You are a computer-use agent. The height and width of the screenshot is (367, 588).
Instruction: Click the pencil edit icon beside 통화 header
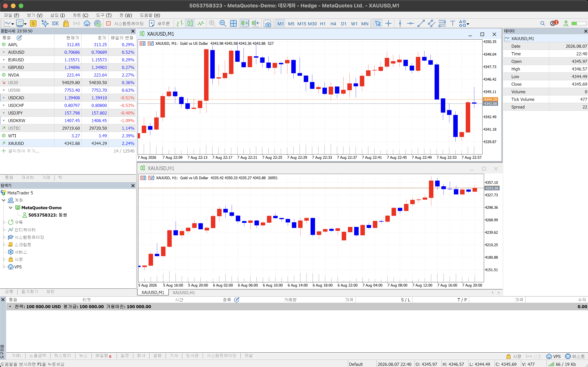19,38
